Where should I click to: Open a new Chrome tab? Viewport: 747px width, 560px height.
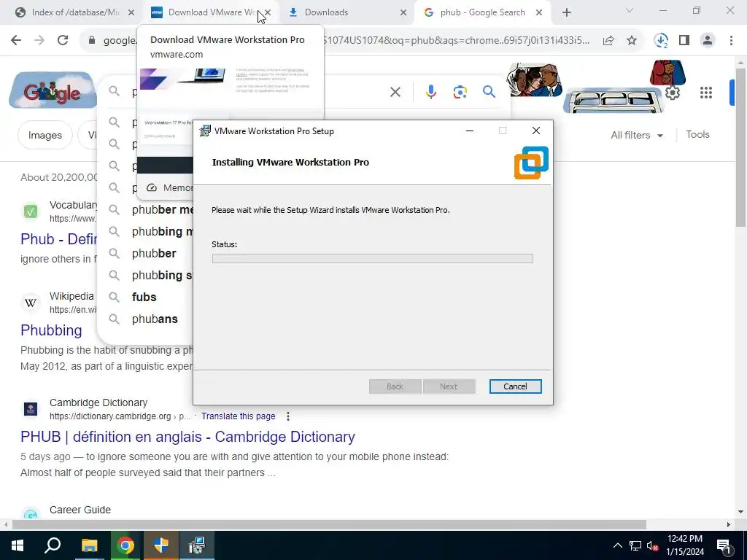(566, 12)
